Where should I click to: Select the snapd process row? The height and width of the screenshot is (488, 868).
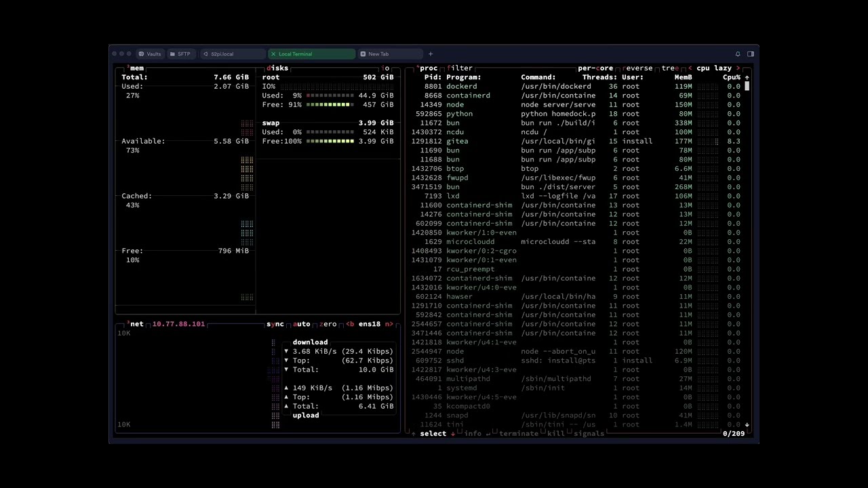tap(577, 415)
